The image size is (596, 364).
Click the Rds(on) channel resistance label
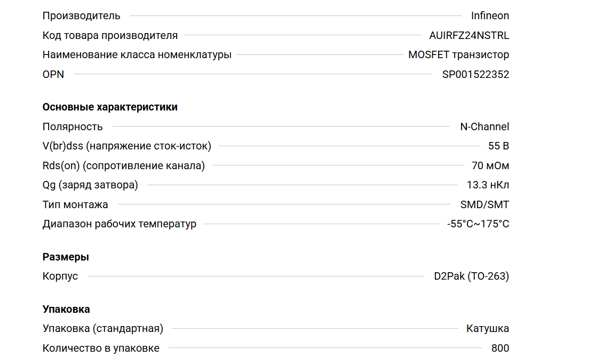(124, 166)
